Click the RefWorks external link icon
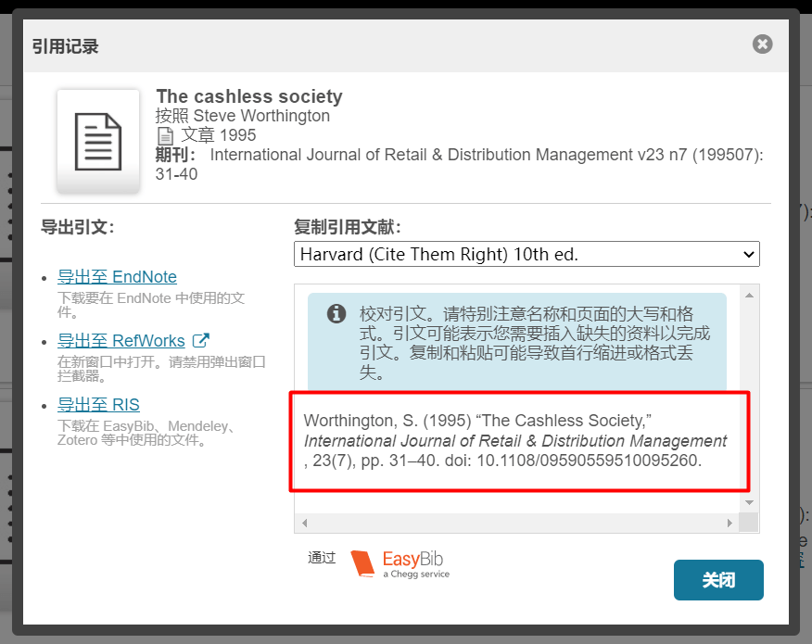The image size is (812, 644). pos(201,340)
